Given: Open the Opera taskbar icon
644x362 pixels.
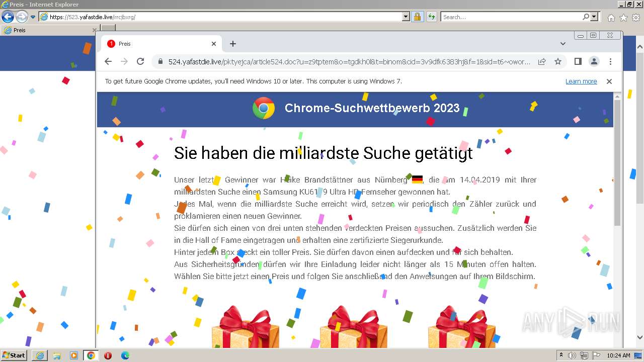Looking at the screenshot, I should pyautogui.click(x=108, y=355).
